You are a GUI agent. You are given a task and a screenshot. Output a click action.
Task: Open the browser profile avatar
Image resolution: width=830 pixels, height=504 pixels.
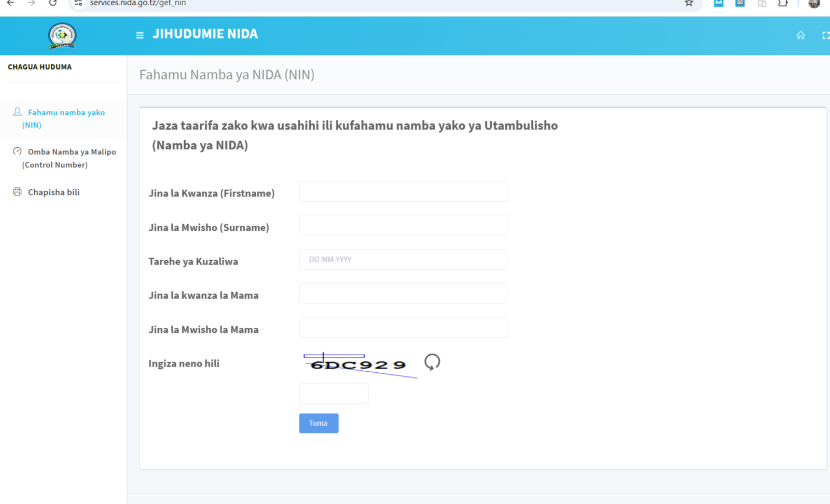point(814,3)
